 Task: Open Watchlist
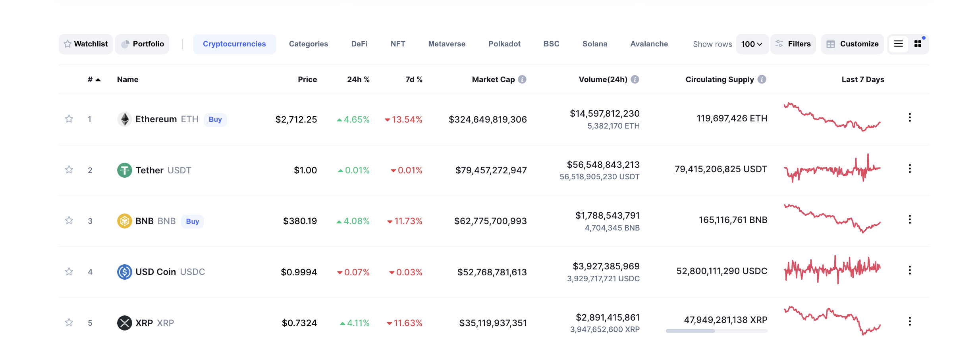[x=86, y=44]
